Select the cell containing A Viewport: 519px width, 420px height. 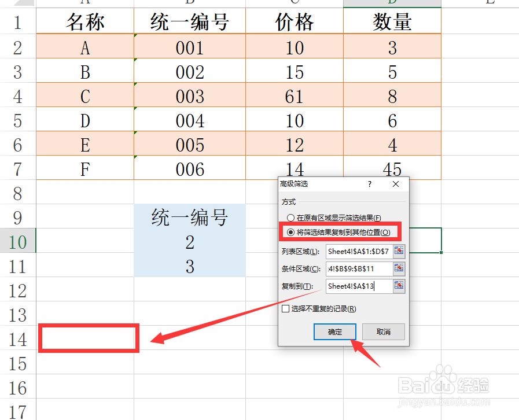(x=85, y=46)
